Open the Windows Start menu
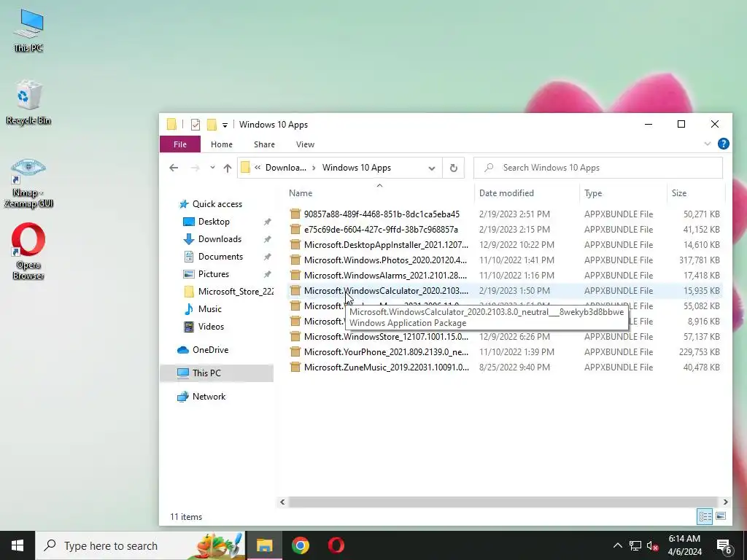The width and height of the screenshot is (747, 560). click(x=18, y=545)
